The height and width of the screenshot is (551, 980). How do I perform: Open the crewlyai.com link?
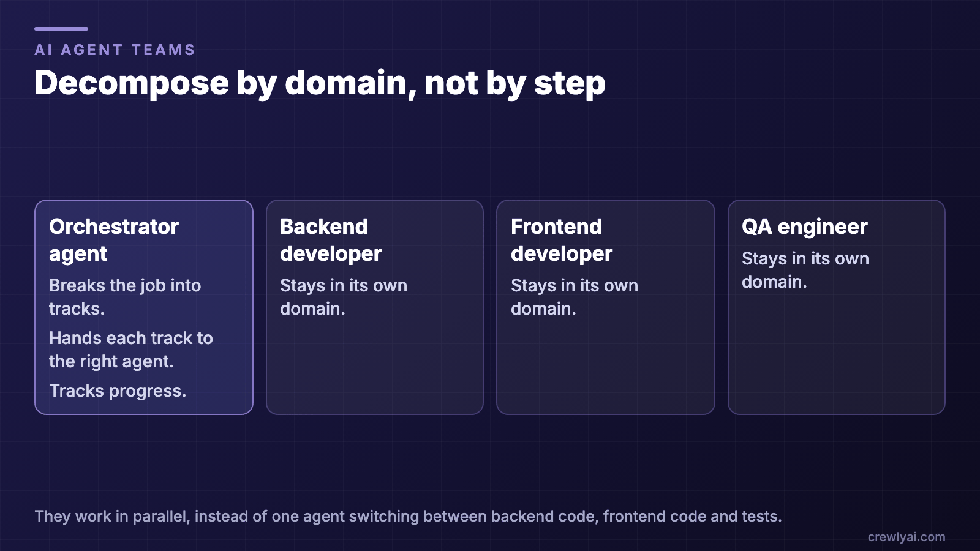(907, 537)
